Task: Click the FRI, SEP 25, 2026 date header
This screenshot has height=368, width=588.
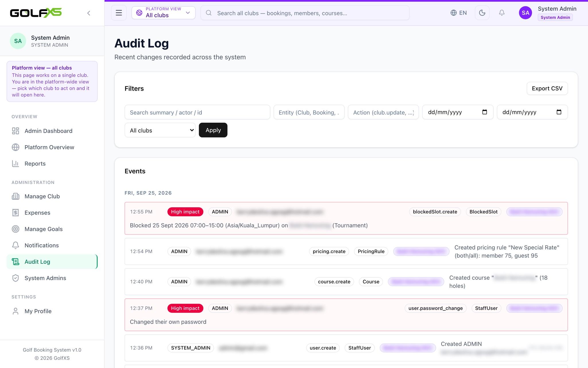Action: coord(148,193)
